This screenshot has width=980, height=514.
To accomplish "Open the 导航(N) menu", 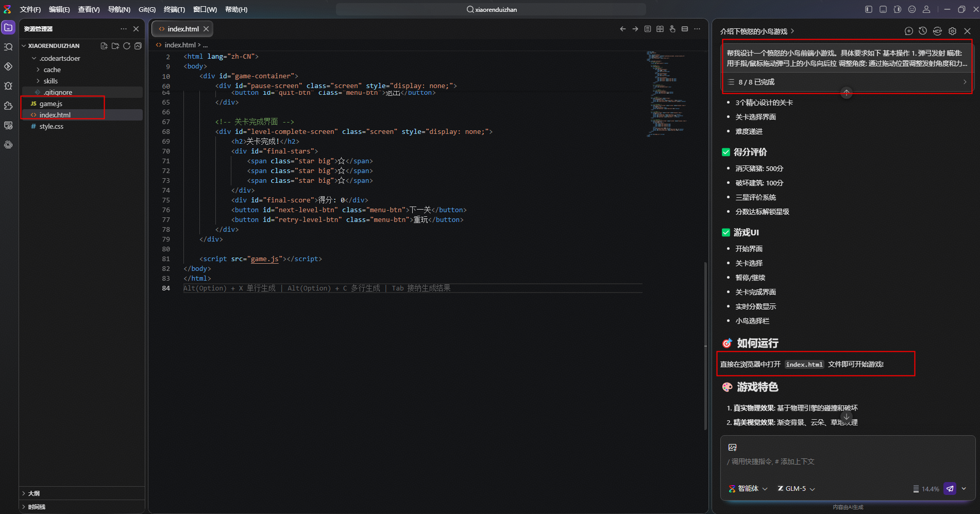I will (119, 9).
